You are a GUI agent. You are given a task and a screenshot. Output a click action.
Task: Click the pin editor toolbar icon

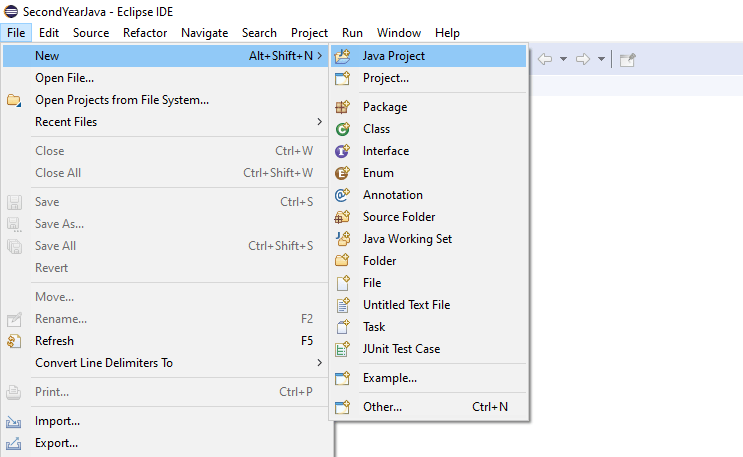pos(627,59)
